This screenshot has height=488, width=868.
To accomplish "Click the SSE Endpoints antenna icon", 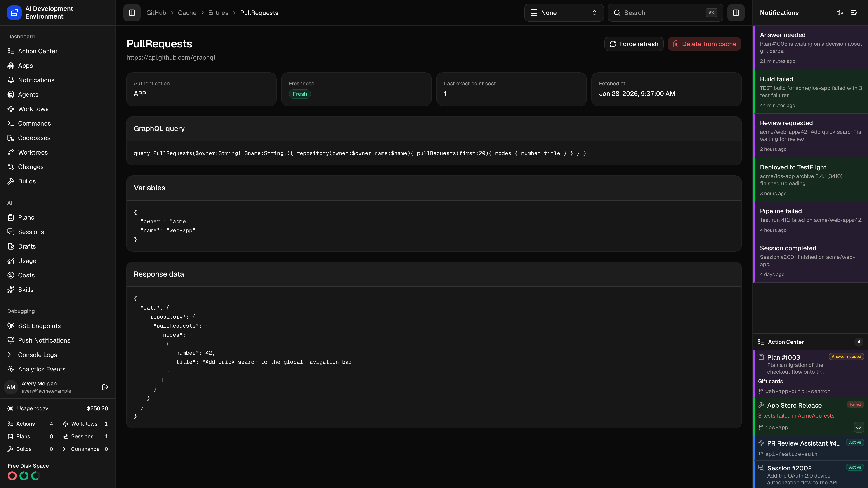I will (11, 326).
